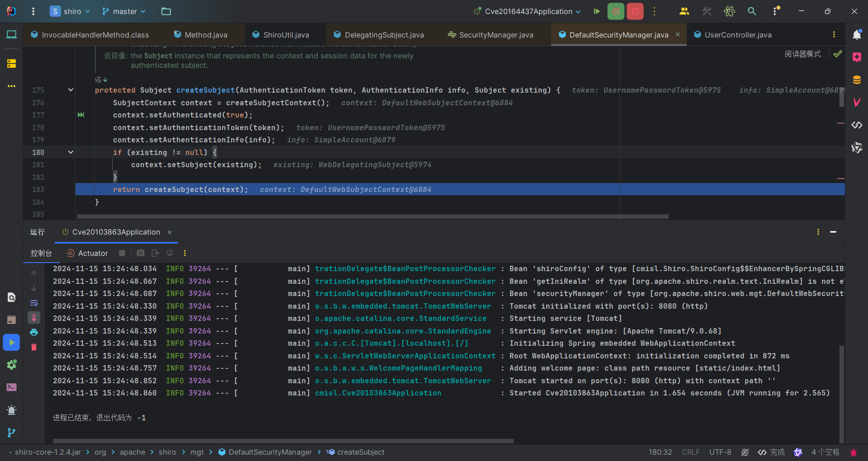Viewport: 868px width, 461px height.
Task: Open run toolbar more options dots
Action: (x=184, y=253)
